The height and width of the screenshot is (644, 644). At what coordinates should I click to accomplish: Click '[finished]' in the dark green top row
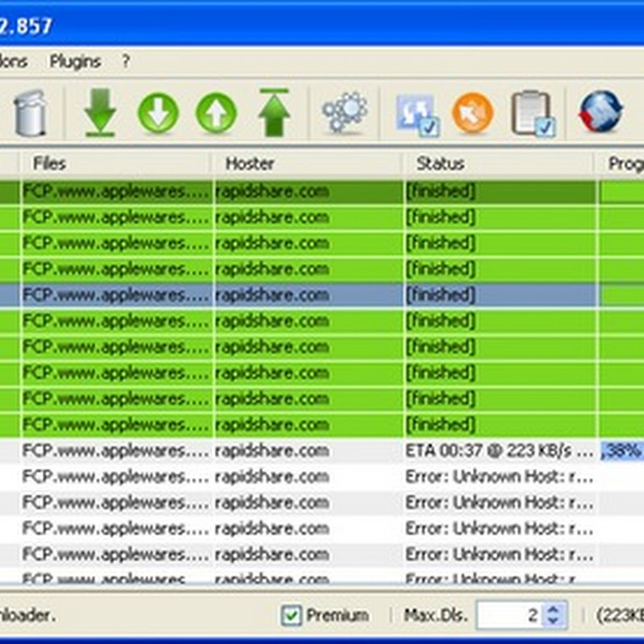[440, 192]
